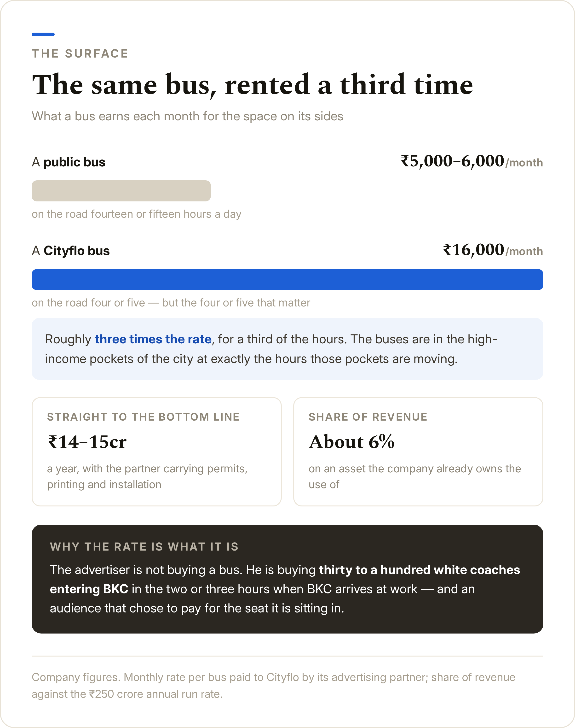The image size is (575, 728).
Task: Click the headline The same bus, rented a third time
Action: click(x=253, y=85)
